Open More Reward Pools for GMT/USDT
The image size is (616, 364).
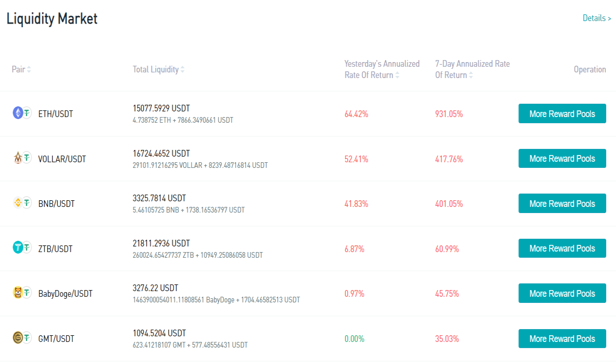pos(562,338)
